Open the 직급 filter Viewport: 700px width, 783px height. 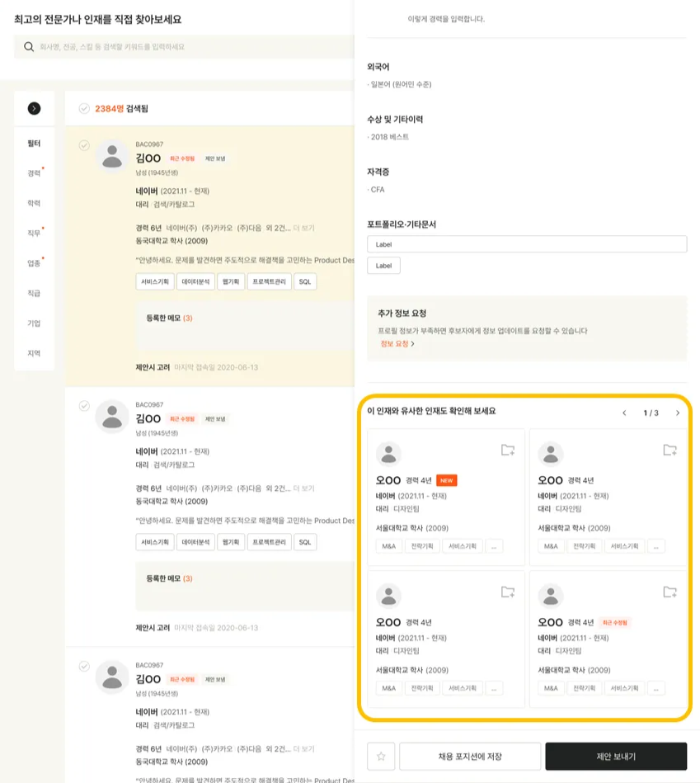(34, 293)
